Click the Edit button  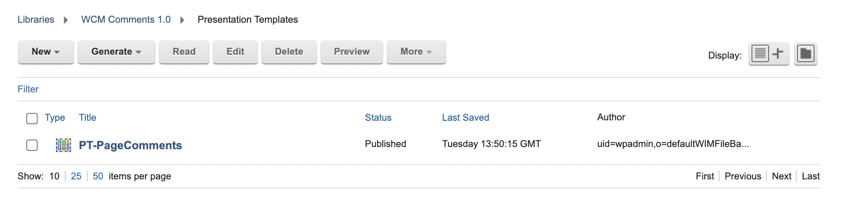[x=235, y=52]
